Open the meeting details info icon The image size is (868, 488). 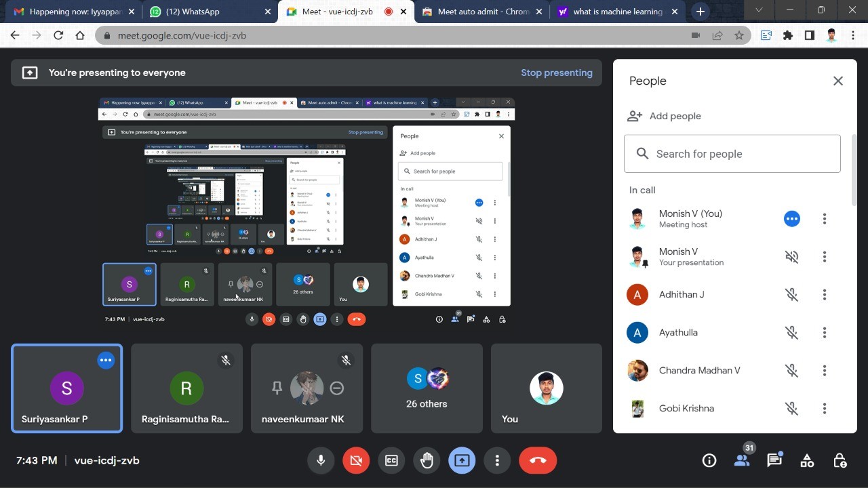[x=709, y=460]
